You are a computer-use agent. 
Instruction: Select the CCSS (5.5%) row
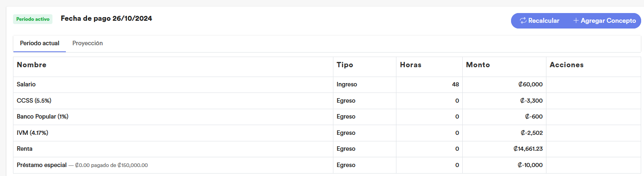[x=327, y=101]
